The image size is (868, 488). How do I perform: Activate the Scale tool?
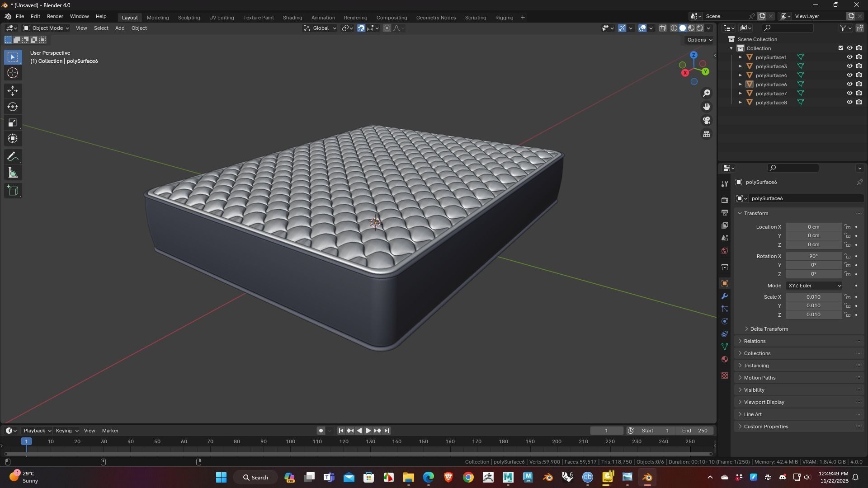point(13,122)
